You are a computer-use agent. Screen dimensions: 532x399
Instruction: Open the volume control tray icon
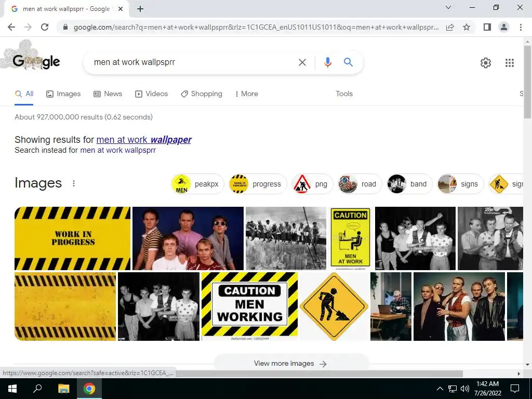[x=465, y=389]
